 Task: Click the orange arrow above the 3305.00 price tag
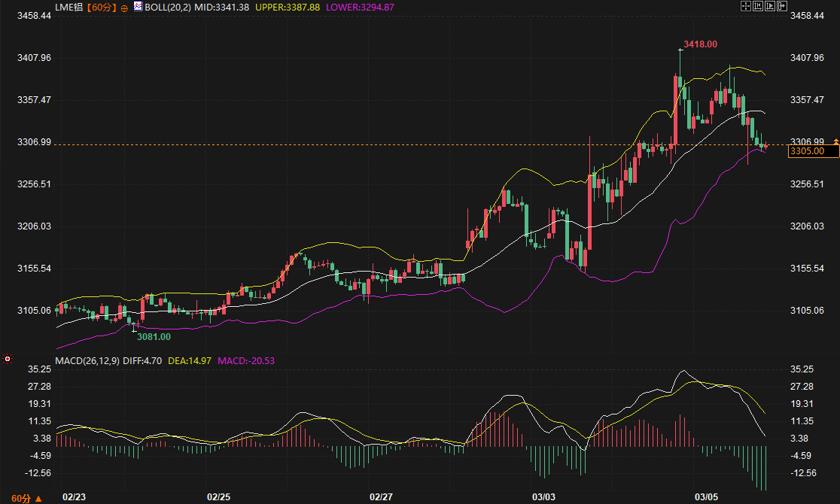pyautogui.click(x=835, y=142)
